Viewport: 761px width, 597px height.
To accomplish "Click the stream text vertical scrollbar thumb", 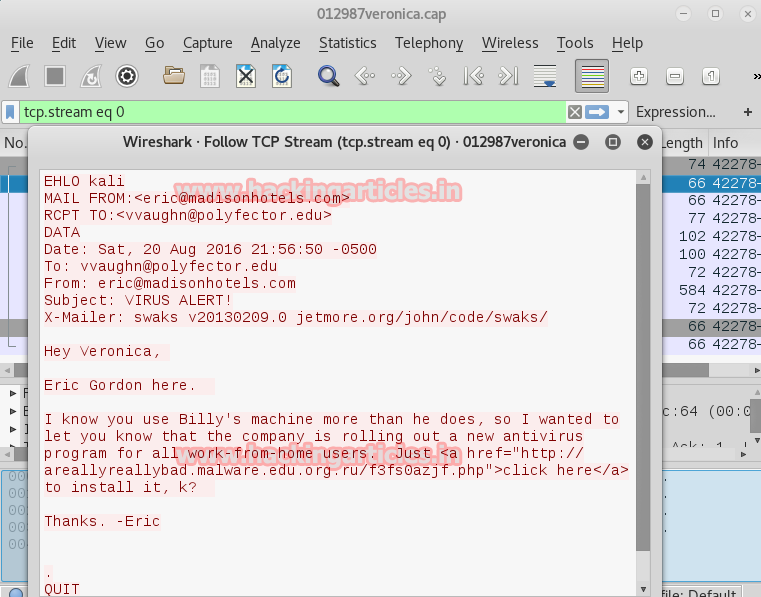I will [643, 367].
